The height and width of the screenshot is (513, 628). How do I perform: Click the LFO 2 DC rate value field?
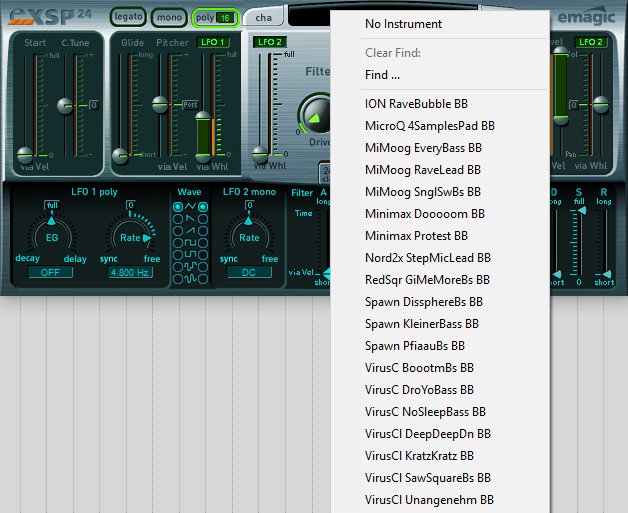(x=249, y=272)
